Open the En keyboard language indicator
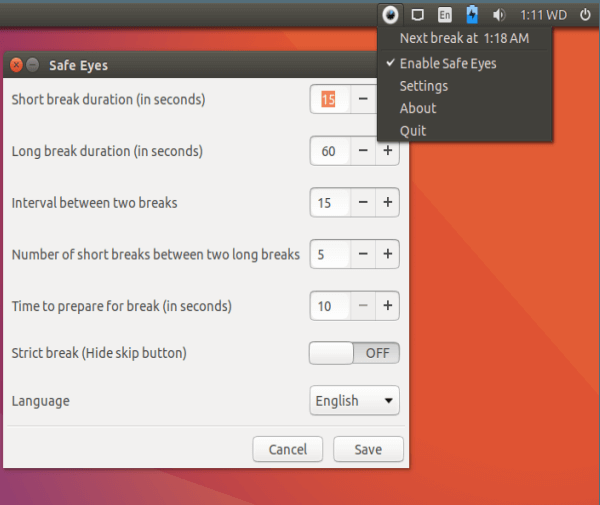The image size is (600, 505). click(445, 15)
